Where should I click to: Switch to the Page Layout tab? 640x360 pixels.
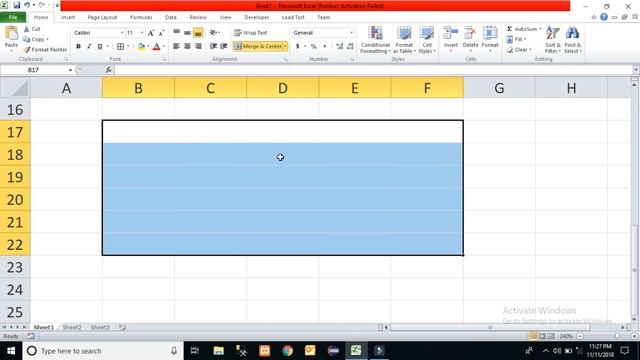102,17
